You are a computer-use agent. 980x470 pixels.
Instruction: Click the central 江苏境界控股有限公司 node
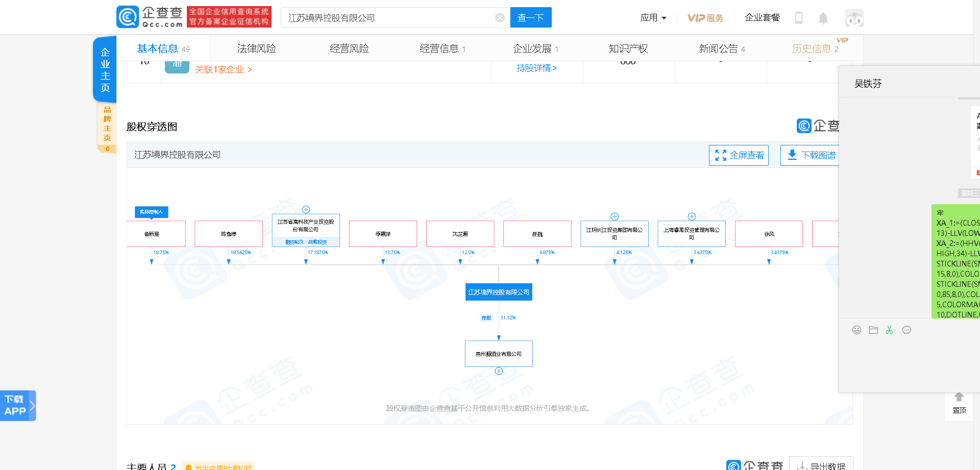click(499, 292)
